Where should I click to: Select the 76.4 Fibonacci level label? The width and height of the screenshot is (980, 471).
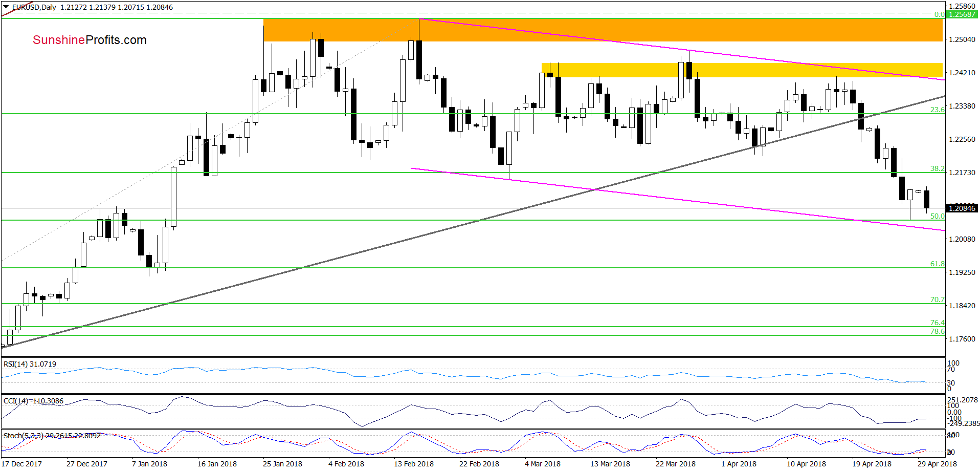[937, 323]
